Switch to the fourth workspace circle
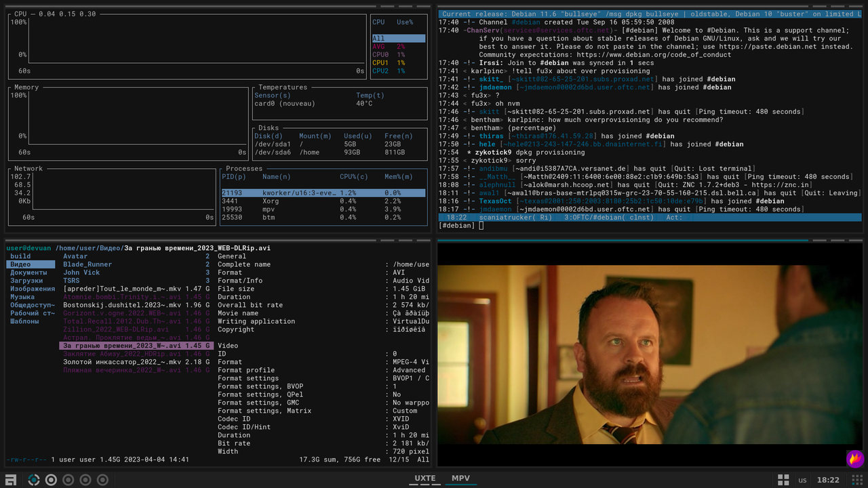Viewport: 868px width, 488px height. [x=85, y=480]
